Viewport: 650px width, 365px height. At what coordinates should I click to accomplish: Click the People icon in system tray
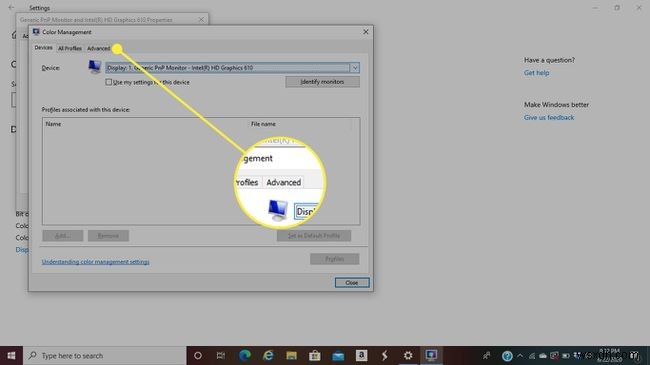click(x=486, y=355)
